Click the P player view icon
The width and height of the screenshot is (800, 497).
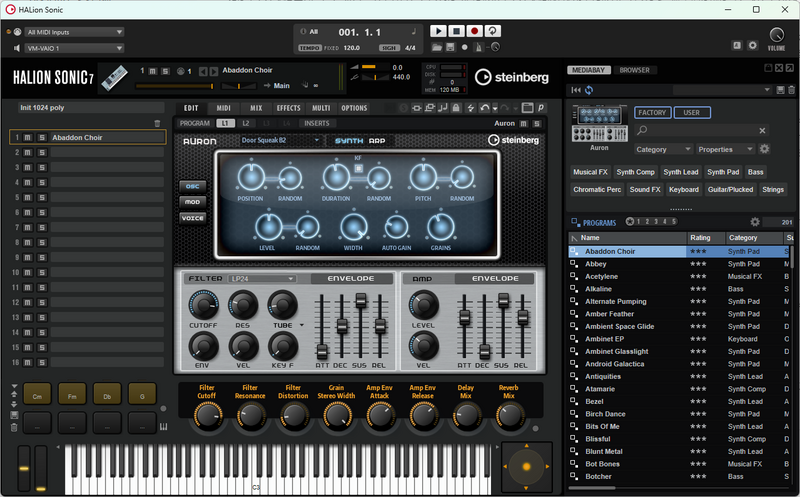pyautogui.click(x=540, y=108)
